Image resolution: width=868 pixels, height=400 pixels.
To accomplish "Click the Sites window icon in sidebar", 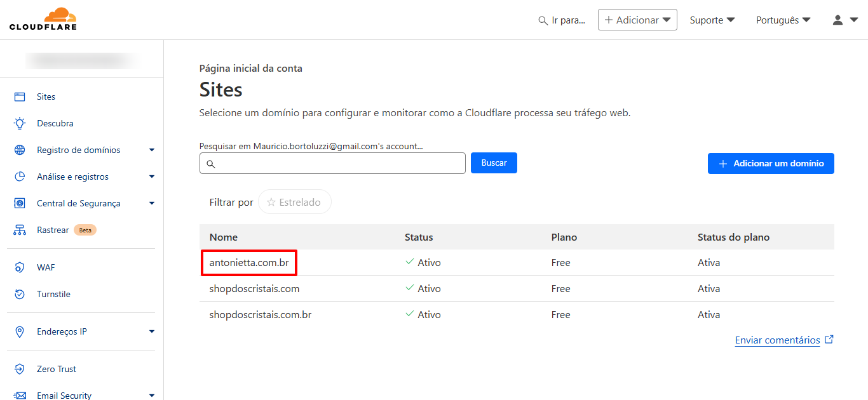I will pos(20,97).
